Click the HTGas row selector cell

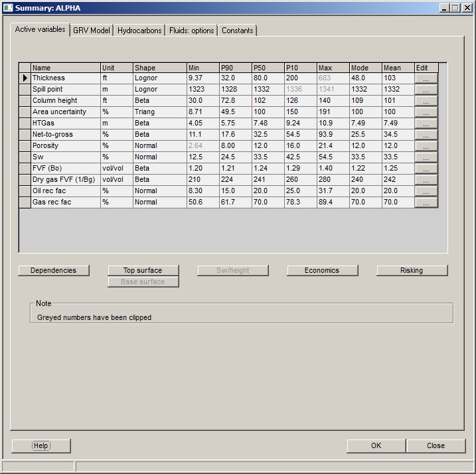pos(25,123)
